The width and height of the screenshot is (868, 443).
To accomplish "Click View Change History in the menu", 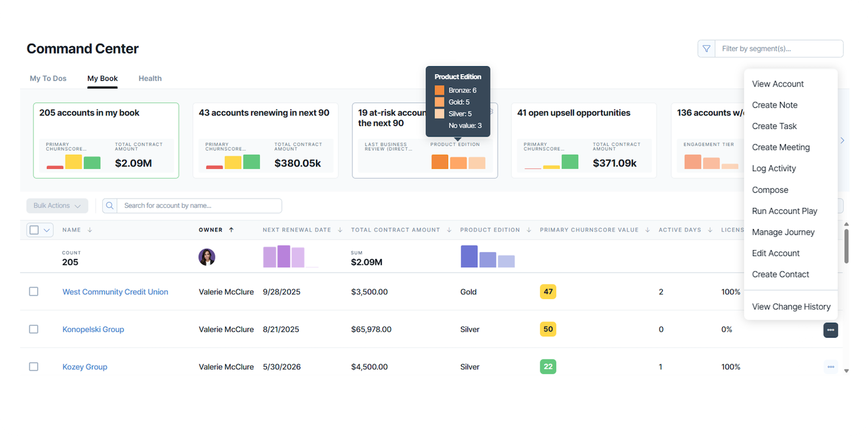I will pyautogui.click(x=791, y=306).
